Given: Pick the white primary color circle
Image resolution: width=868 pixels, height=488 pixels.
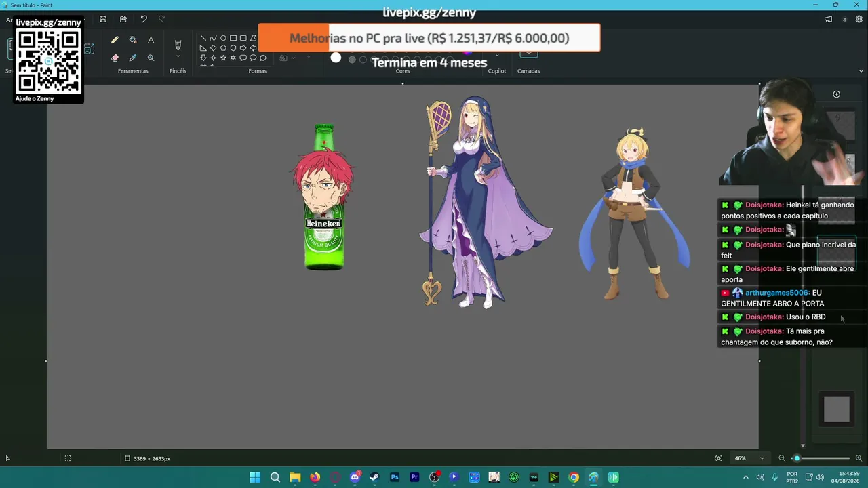Looking at the screenshot, I should 336,58.
